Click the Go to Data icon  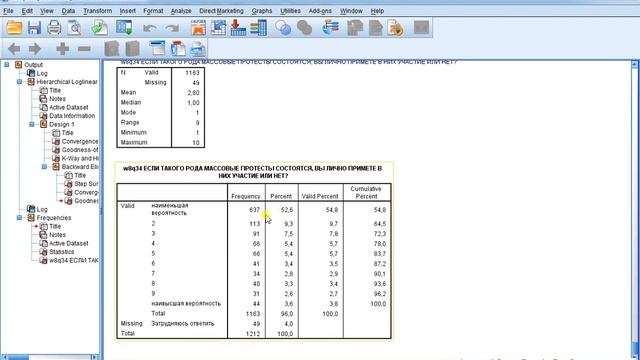click(198, 28)
